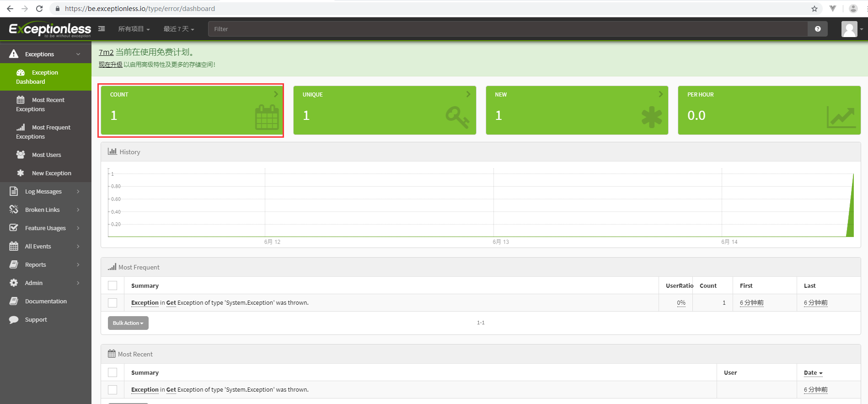Click the Admin gear icon

14,283
